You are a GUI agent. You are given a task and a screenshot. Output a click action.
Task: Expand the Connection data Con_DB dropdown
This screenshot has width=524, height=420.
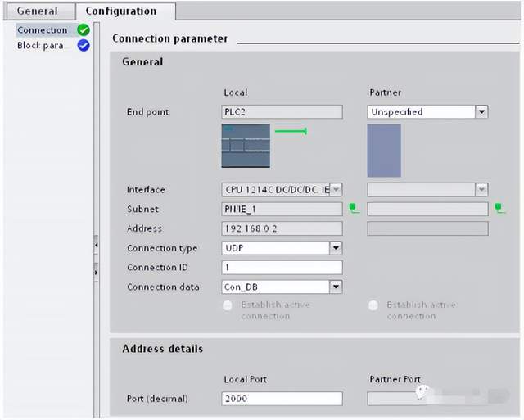[336, 287]
